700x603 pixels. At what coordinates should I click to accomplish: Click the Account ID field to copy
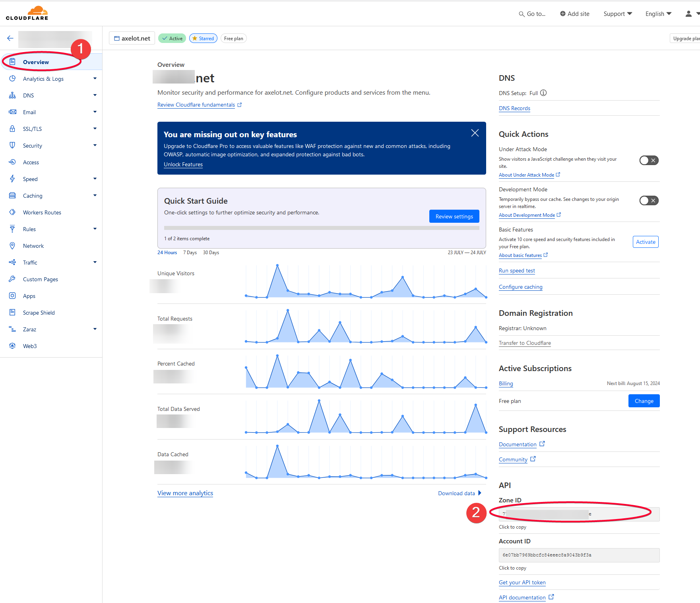(579, 555)
